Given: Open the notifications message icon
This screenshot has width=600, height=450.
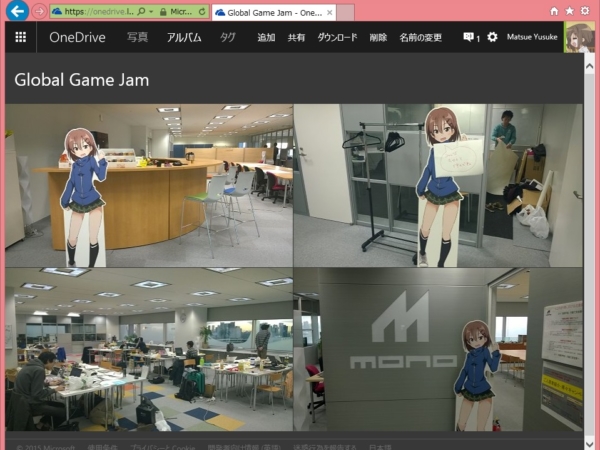Looking at the screenshot, I should [468, 37].
